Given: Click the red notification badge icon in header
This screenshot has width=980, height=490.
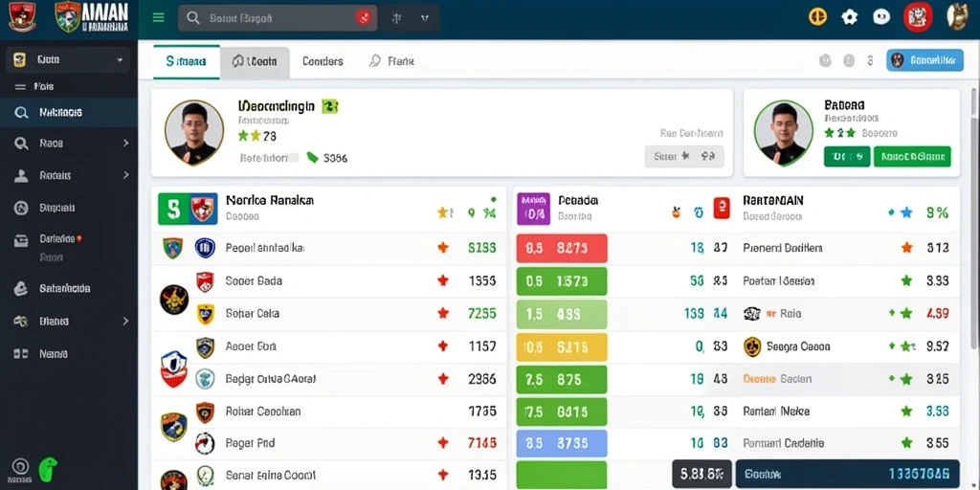Looking at the screenshot, I should coord(918,17).
